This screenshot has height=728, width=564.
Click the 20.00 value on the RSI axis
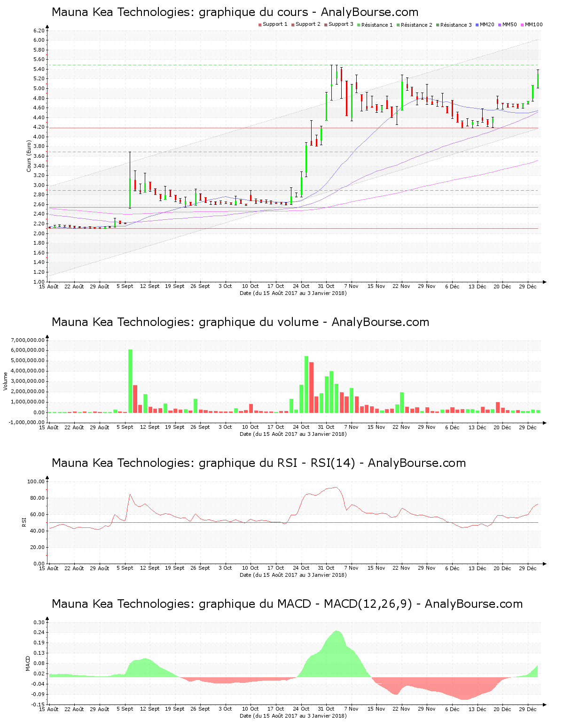tap(38, 547)
